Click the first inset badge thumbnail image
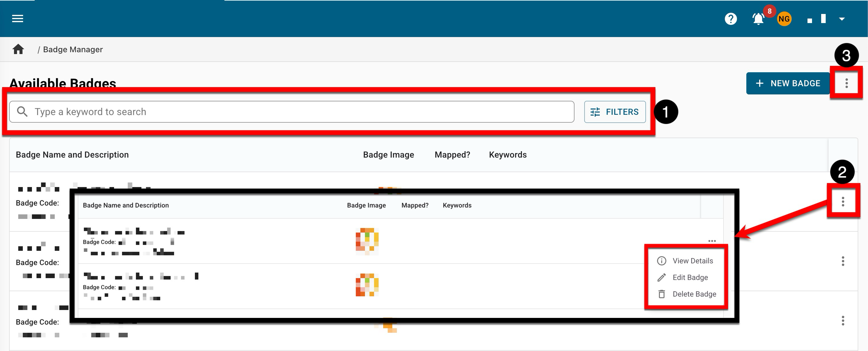868x351 pixels. click(x=367, y=240)
